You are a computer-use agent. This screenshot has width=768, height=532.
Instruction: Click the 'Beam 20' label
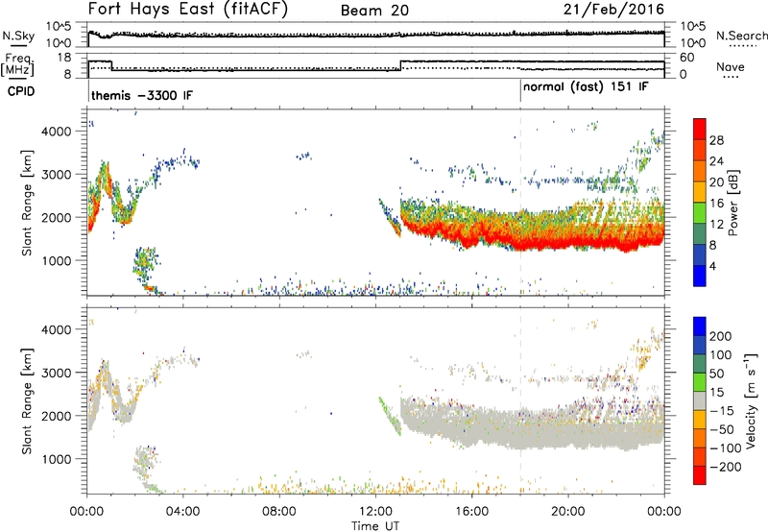click(x=374, y=11)
